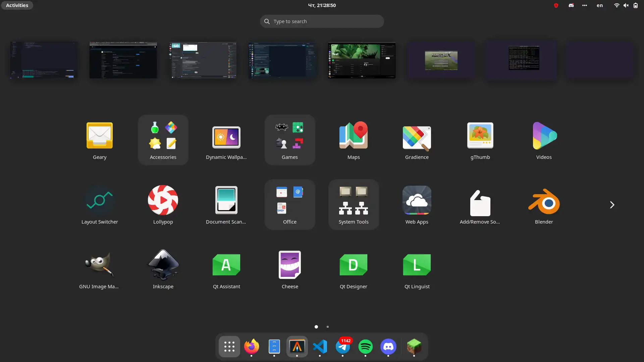
Task: Select the System Tools category
Action: click(354, 204)
